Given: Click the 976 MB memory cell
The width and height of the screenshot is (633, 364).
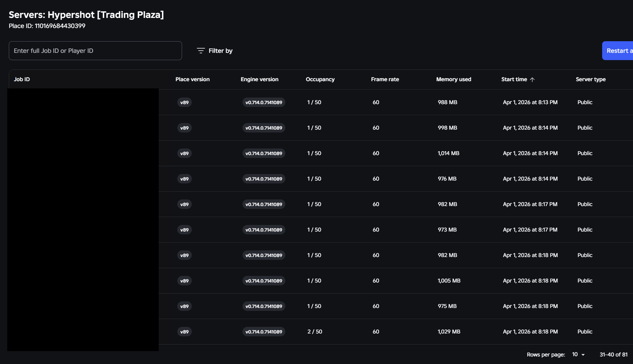Looking at the screenshot, I should [447, 179].
